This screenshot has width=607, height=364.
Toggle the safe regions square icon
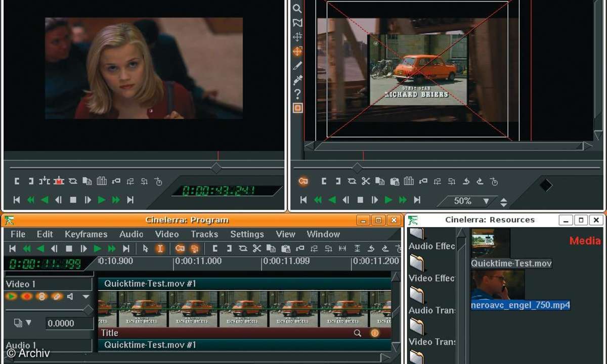(297, 108)
